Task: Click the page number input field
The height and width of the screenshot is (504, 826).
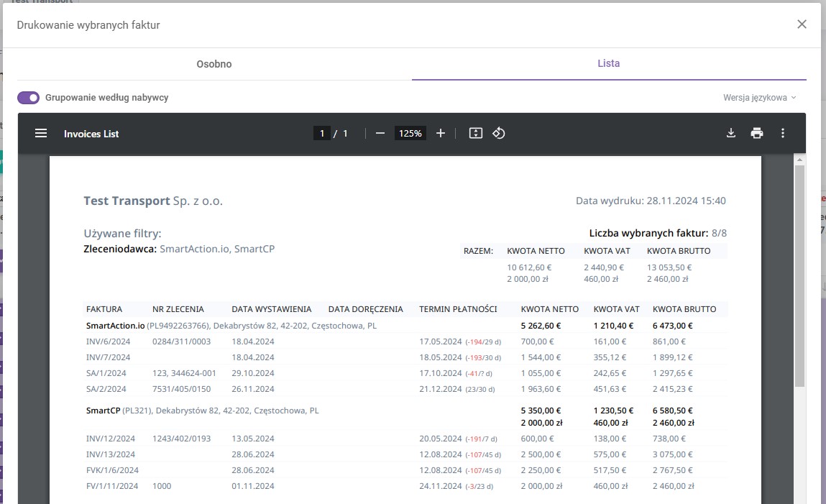Action: [322, 133]
